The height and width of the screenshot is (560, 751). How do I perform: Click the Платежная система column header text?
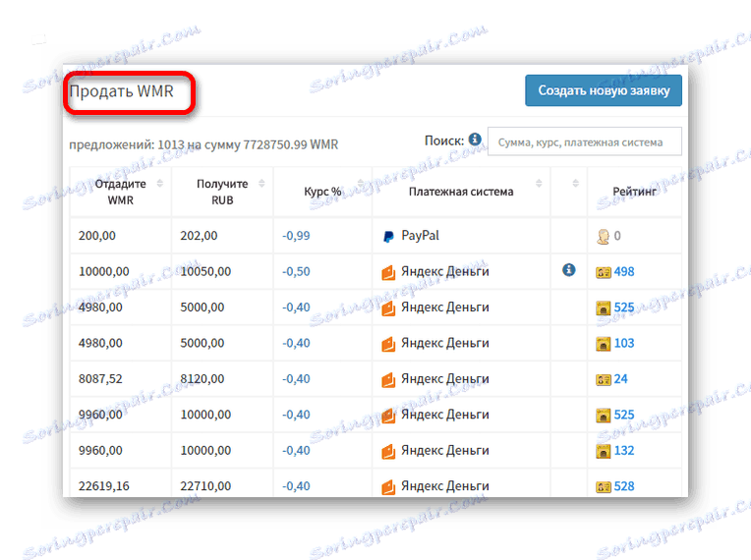click(x=461, y=192)
